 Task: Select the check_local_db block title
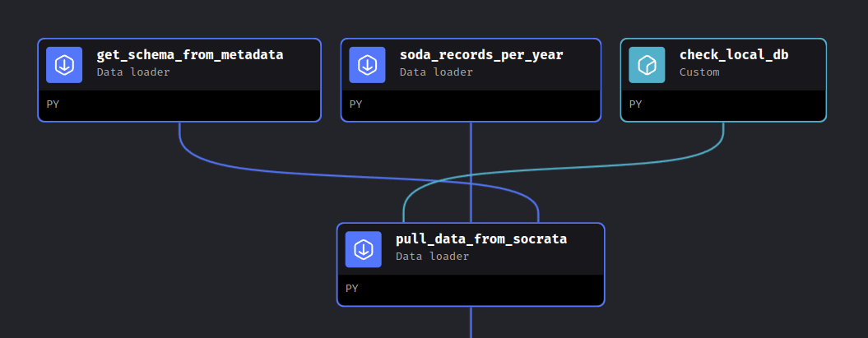[734, 55]
